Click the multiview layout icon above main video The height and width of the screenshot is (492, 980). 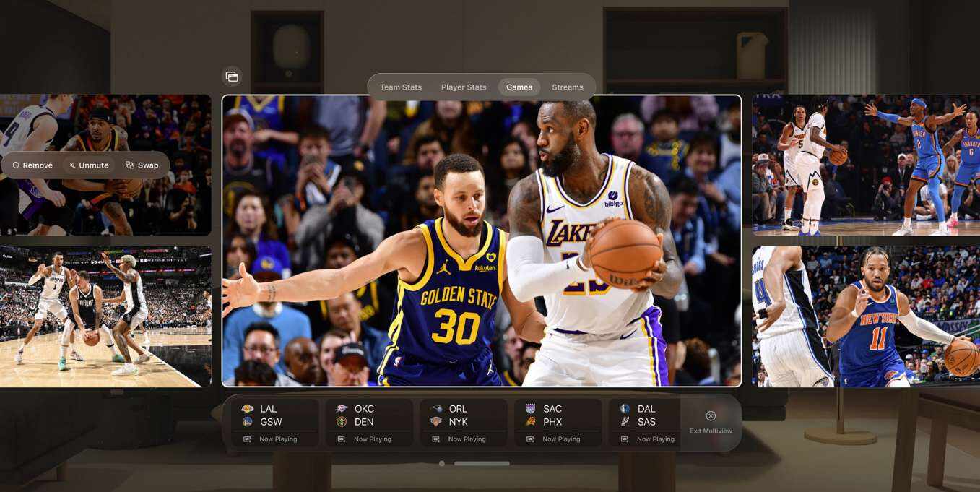tap(232, 77)
